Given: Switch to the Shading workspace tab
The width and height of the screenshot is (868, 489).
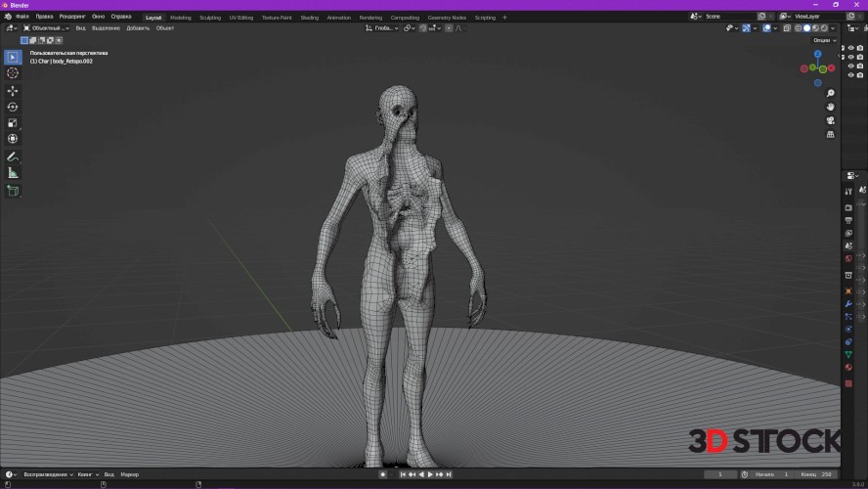Looking at the screenshot, I should (x=310, y=18).
